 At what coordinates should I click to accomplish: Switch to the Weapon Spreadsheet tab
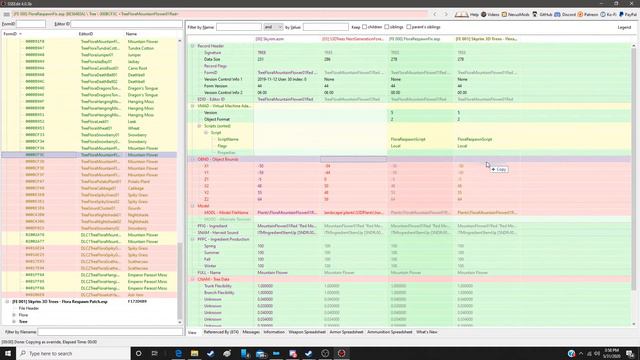click(307, 332)
